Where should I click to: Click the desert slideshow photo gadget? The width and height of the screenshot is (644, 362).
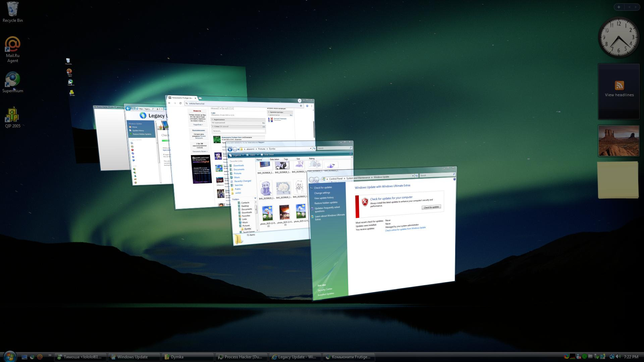click(x=619, y=141)
